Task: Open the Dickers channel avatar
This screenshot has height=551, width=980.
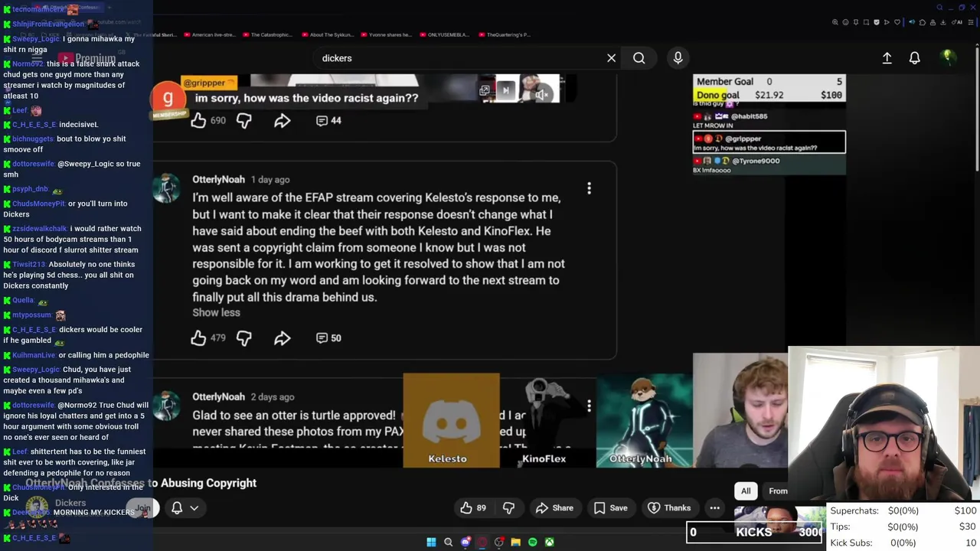Action: (37, 508)
